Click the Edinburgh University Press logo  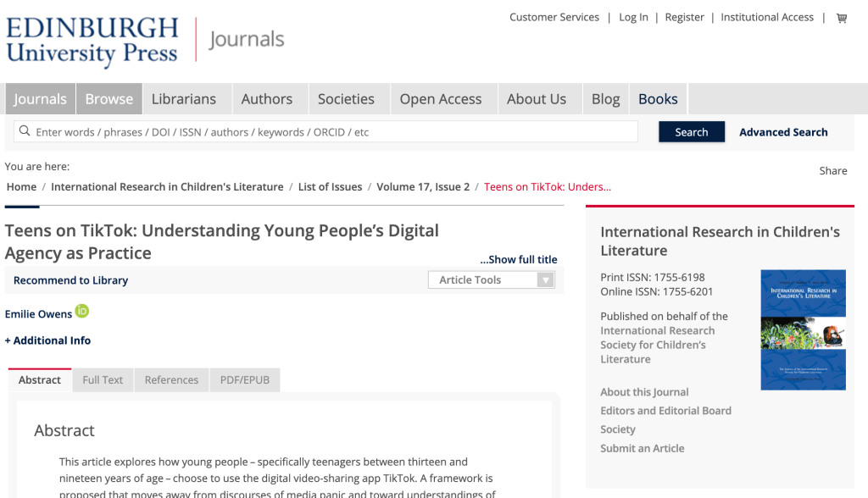point(92,40)
